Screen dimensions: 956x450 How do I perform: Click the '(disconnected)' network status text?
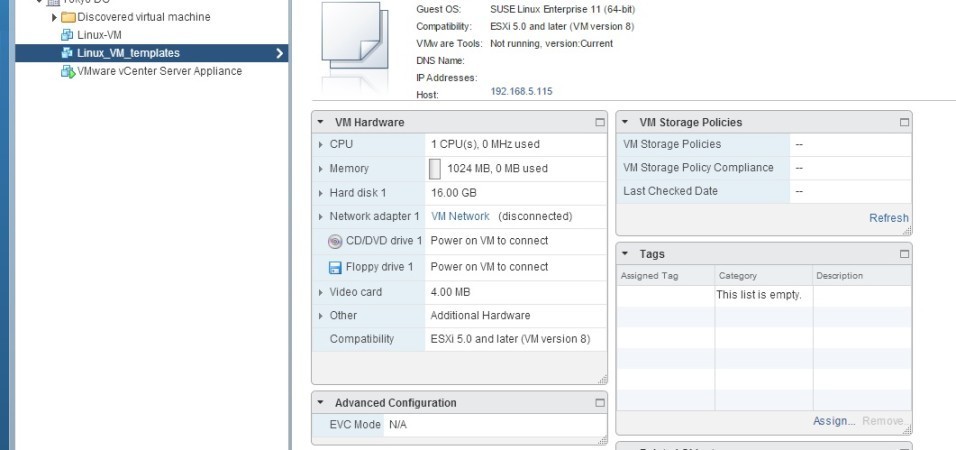[535, 216]
